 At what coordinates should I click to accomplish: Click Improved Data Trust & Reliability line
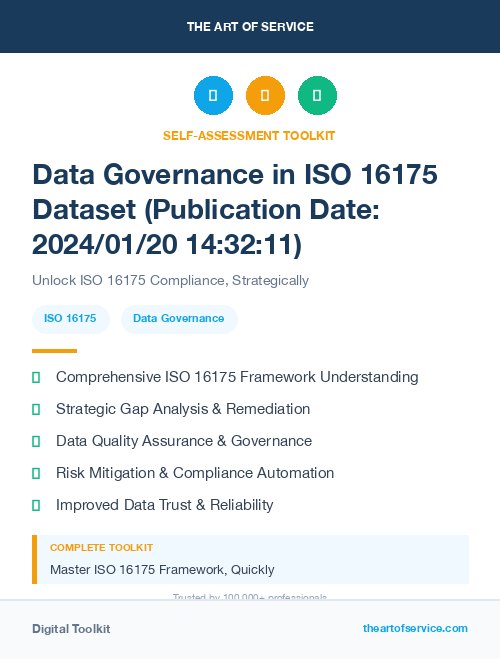click(x=165, y=505)
